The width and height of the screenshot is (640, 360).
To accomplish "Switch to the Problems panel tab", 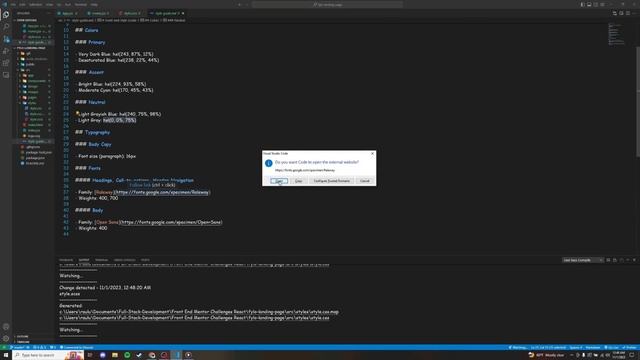I will pos(66,260).
